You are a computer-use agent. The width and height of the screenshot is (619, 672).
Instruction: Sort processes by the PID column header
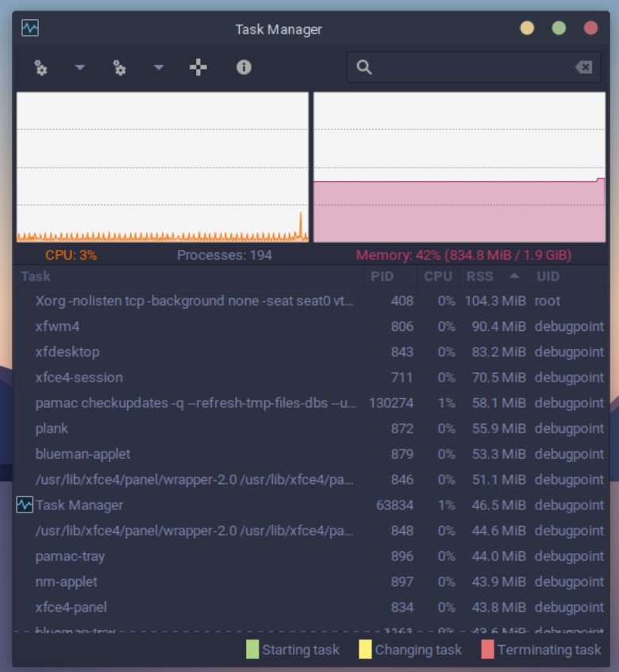(382, 276)
